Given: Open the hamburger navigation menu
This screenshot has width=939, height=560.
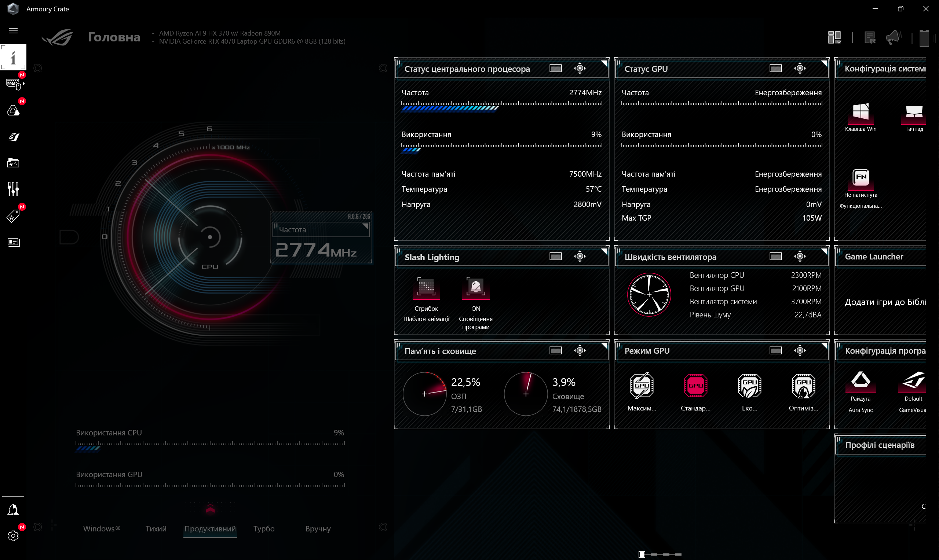Looking at the screenshot, I should pyautogui.click(x=14, y=30).
